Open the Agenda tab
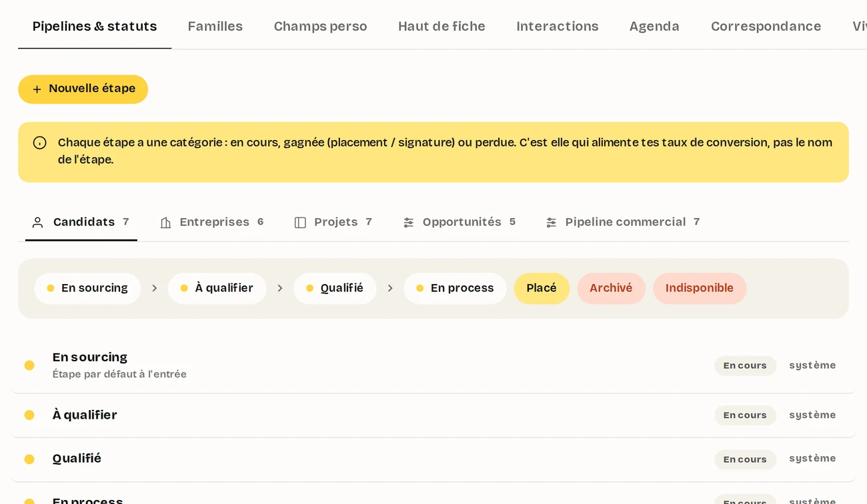The image size is (867, 504). [x=654, y=27]
